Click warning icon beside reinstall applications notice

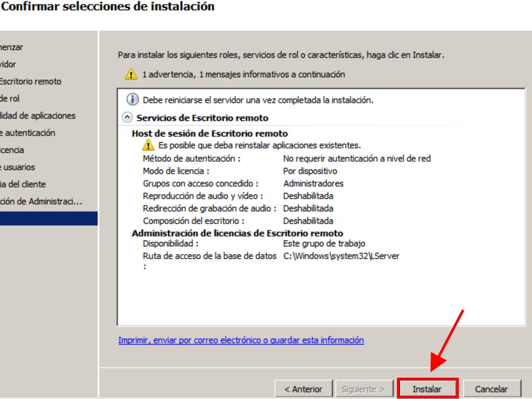coord(149,145)
